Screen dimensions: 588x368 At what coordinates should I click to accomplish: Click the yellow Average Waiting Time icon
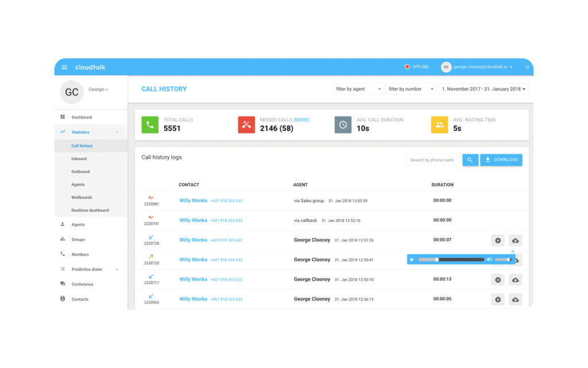[439, 124]
